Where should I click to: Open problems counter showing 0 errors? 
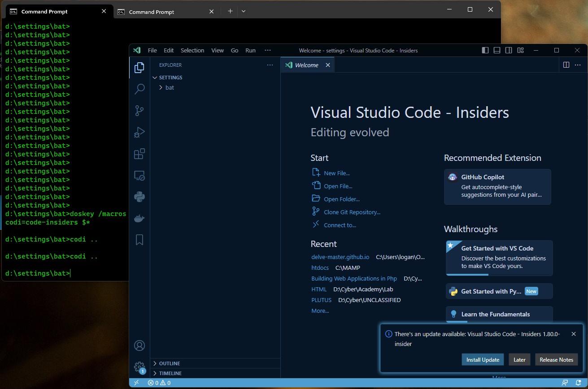pos(159,383)
